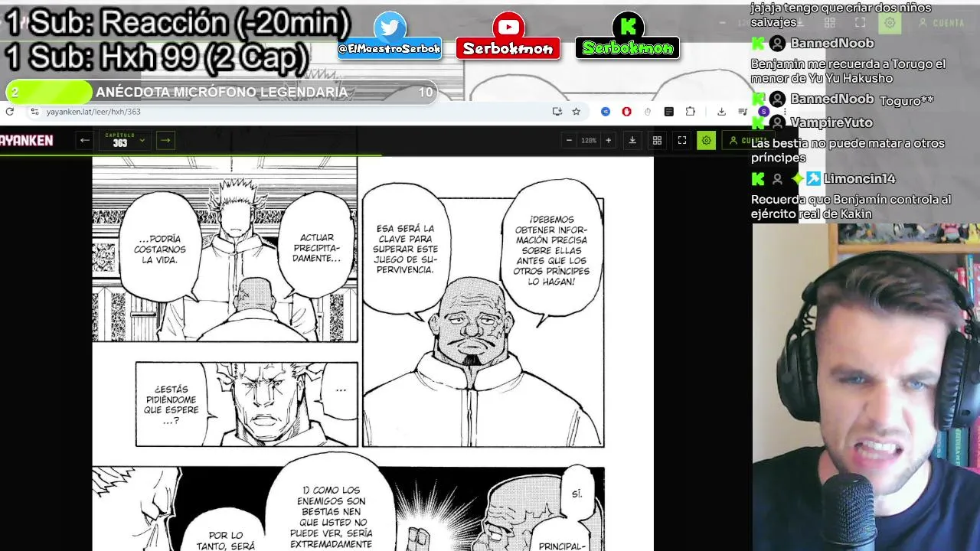
Task: Open the browser media controls icon
Action: [742, 112]
